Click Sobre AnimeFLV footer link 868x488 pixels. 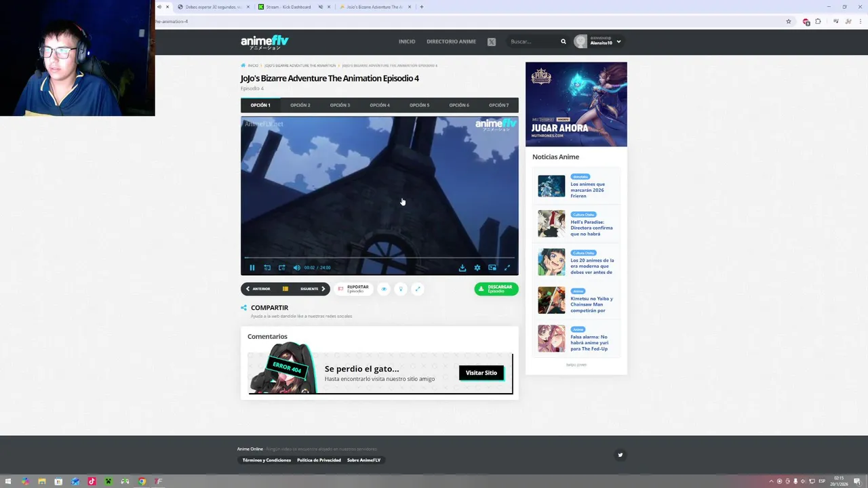pyautogui.click(x=364, y=460)
